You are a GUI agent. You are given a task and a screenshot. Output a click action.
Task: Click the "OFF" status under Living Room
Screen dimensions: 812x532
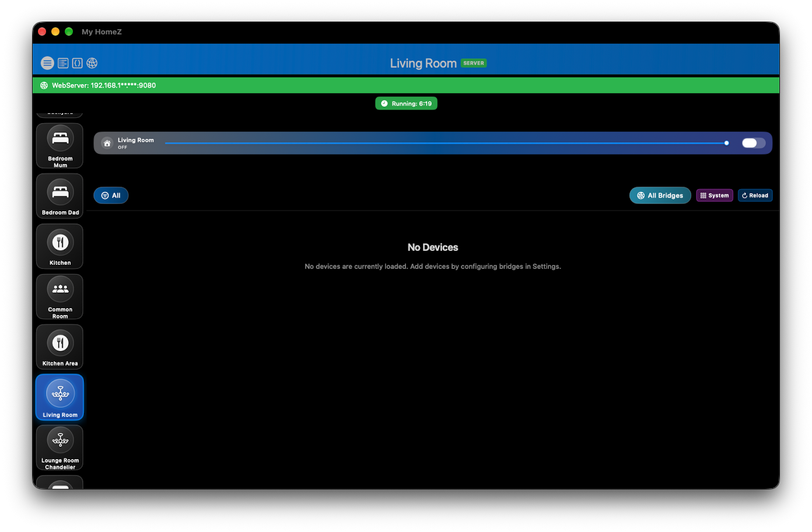tap(123, 148)
